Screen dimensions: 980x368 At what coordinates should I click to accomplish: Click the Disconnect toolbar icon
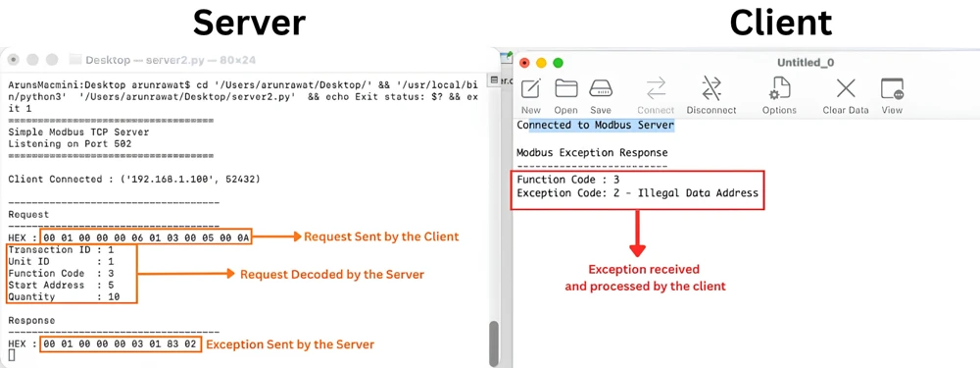[x=711, y=88]
